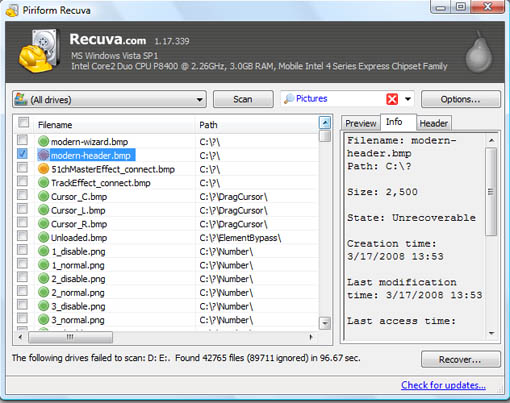This screenshot has height=403, width=510.
Task: Open the (All drives) dropdown
Action: [x=109, y=99]
